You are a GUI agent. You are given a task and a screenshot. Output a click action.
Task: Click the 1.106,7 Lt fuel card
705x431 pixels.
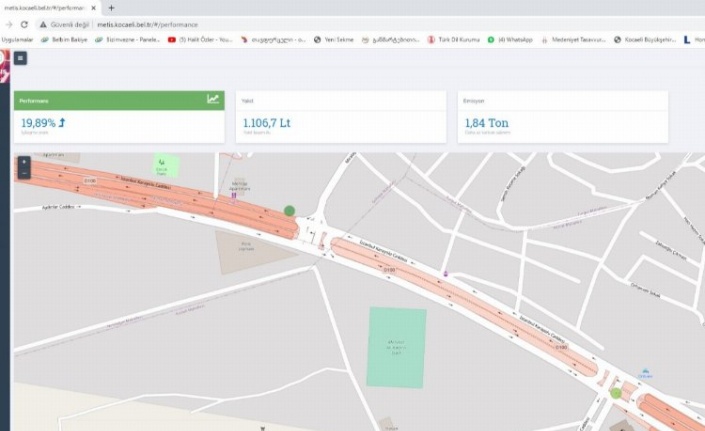point(340,124)
